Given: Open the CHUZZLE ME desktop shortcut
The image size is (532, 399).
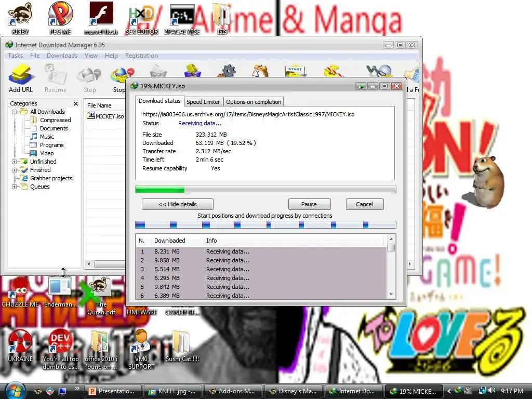Looking at the screenshot, I should click(x=20, y=292).
